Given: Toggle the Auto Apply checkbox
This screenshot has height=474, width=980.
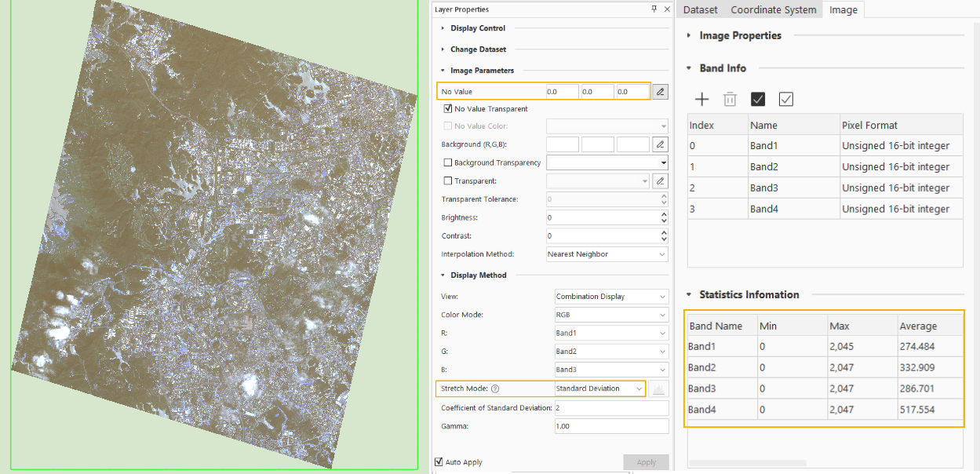Looking at the screenshot, I should tap(439, 462).
